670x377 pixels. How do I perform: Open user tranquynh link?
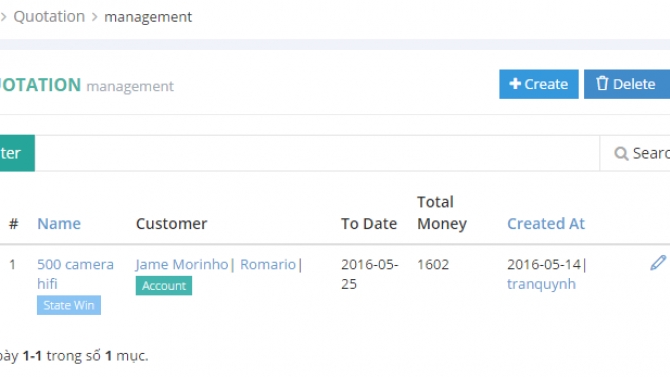click(x=541, y=284)
